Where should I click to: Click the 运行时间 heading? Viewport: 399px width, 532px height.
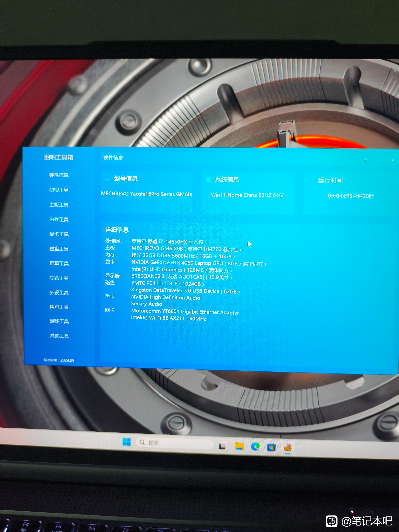pyautogui.click(x=330, y=180)
